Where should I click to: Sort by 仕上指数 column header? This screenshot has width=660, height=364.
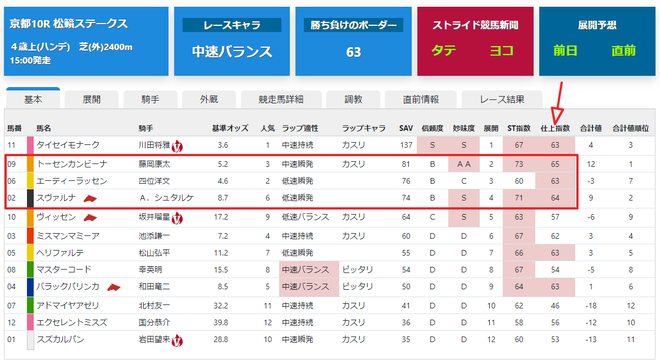555,128
